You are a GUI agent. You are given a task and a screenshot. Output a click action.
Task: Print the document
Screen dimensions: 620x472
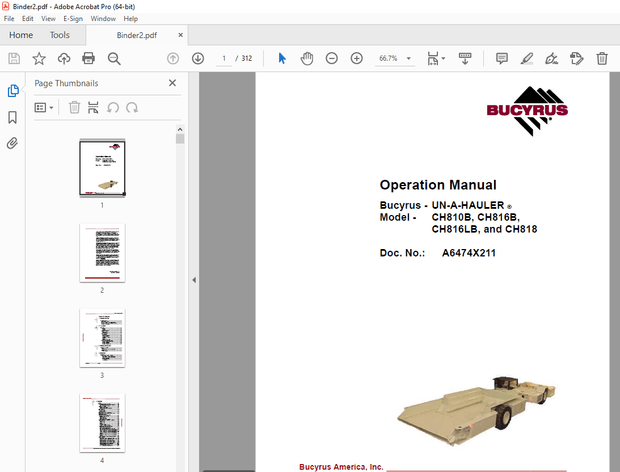point(88,59)
